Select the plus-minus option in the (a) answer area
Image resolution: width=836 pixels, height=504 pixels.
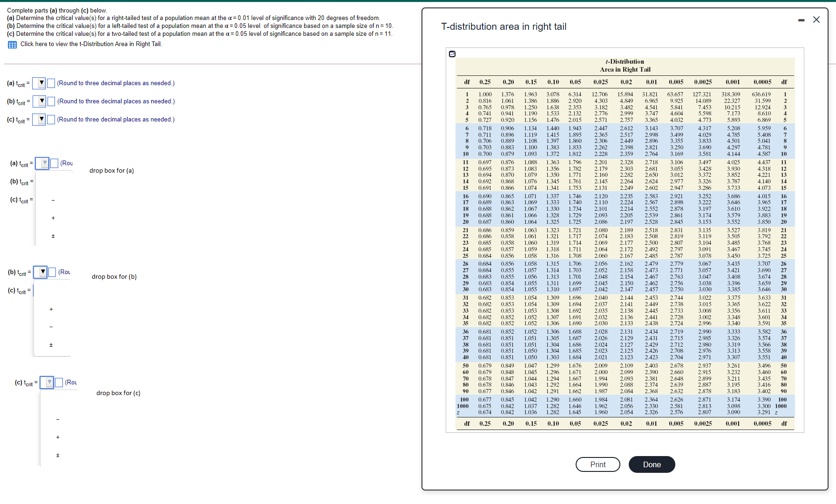tap(53, 236)
